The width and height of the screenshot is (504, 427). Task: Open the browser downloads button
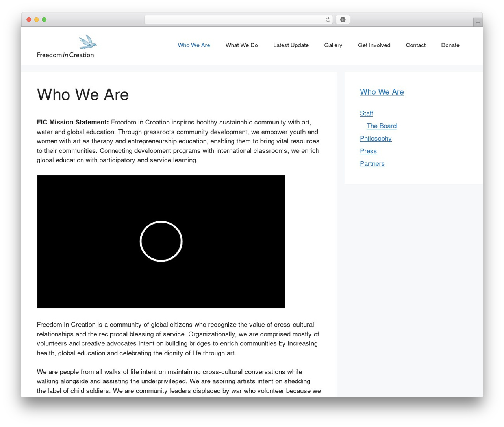[x=343, y=20]
